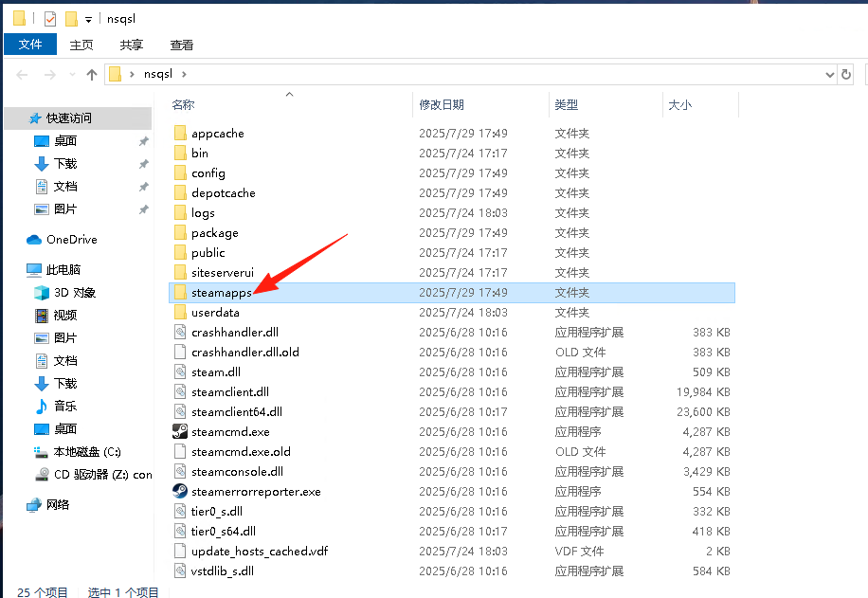Screen dimensions: 868x598
Task: Select the file name steamclient64.dll
Action: click(x=237, y=412)
